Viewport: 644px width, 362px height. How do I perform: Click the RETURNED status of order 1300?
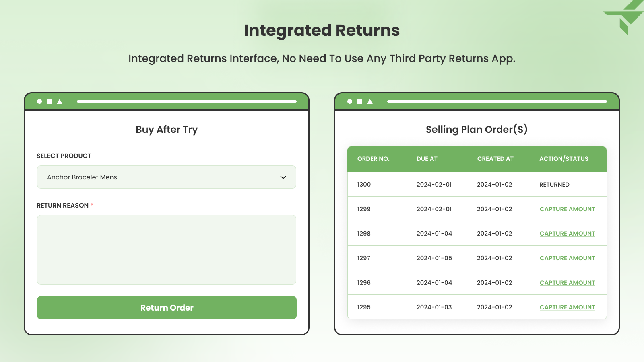[554, 184]
